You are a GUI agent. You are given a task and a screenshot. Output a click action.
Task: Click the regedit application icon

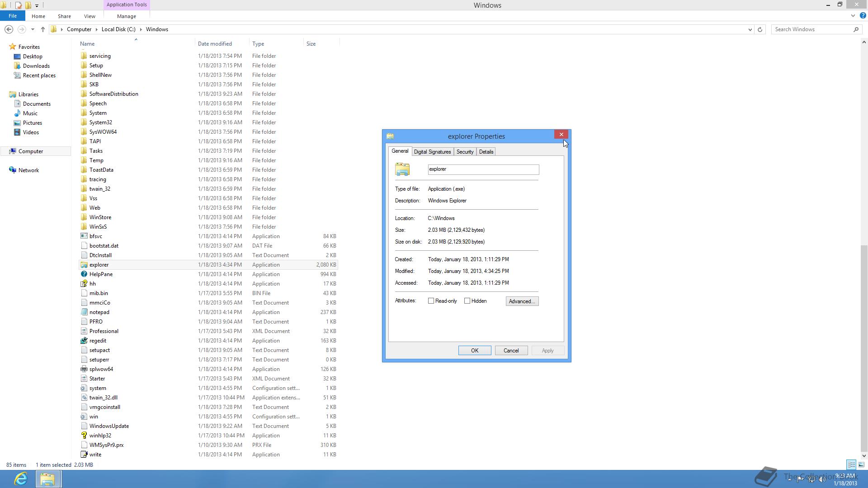(84, 341)
